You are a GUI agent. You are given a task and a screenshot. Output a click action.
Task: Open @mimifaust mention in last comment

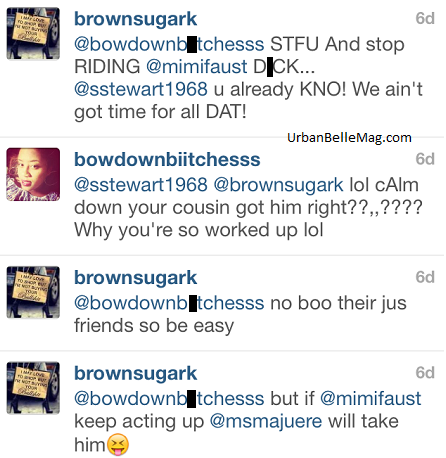pos(370,399)
